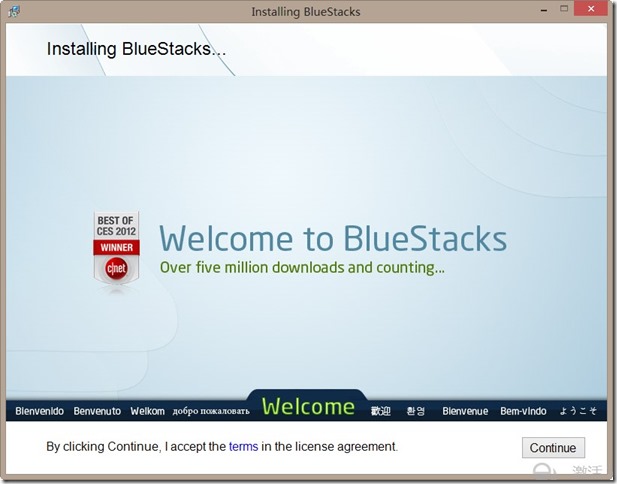The width and height of the screenshot is (617, 484).
Task: Click the Over five million downloads text
Action: (302, 268)
